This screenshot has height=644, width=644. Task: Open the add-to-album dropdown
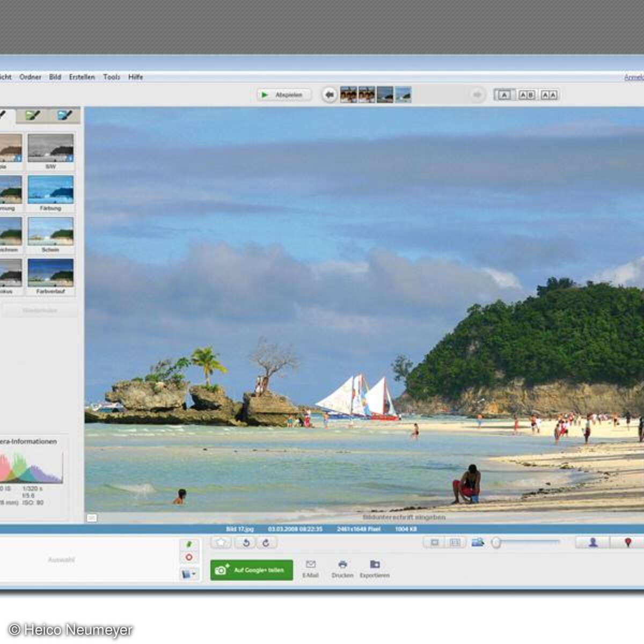click(x=189, y=574)
